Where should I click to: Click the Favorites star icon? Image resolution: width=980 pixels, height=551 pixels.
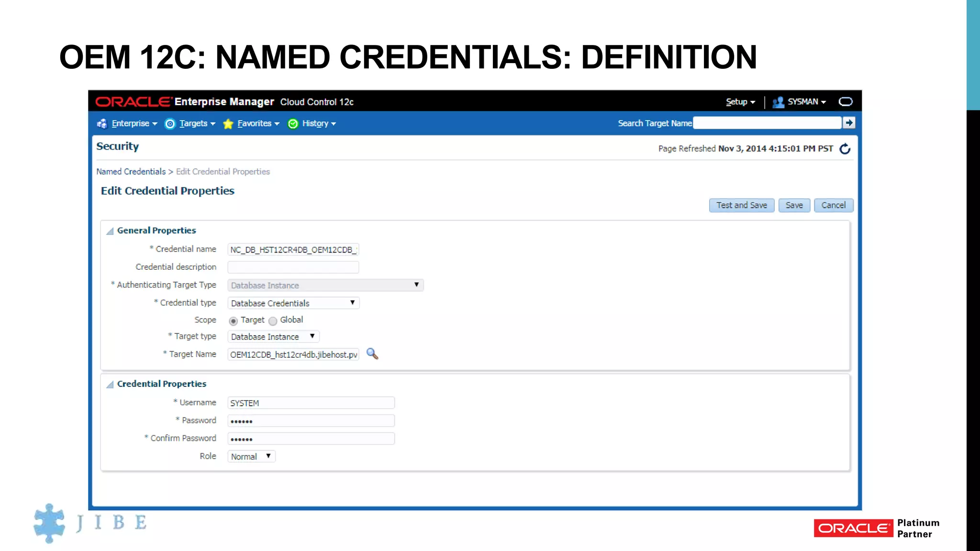228,124
